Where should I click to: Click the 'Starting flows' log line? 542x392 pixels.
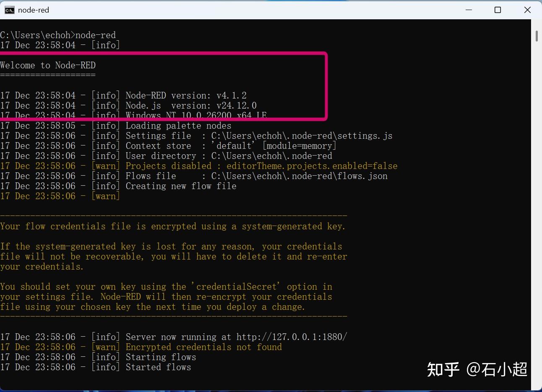pyautogui.click(x=98, y=357)
